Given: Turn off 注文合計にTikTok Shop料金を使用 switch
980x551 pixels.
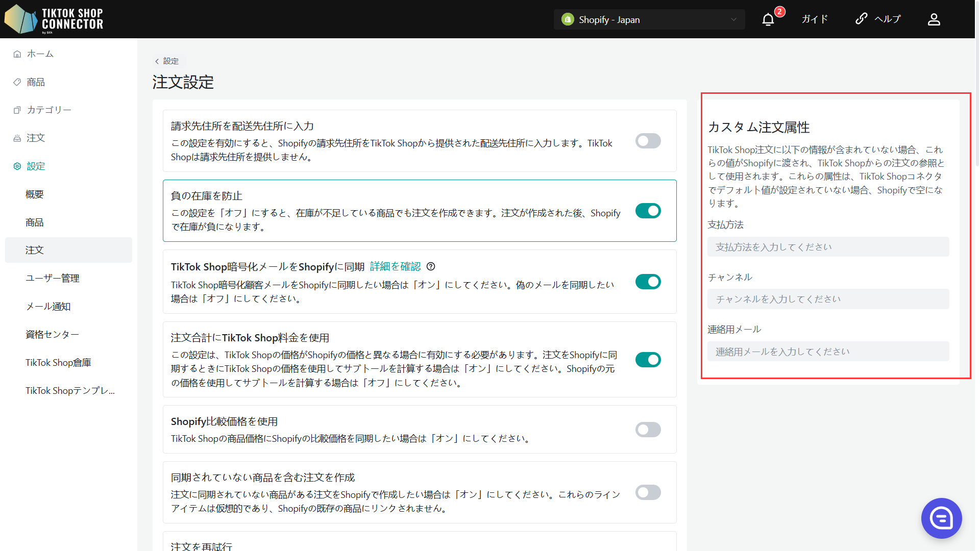Looking at the screenshot, I should click(648, 360).
